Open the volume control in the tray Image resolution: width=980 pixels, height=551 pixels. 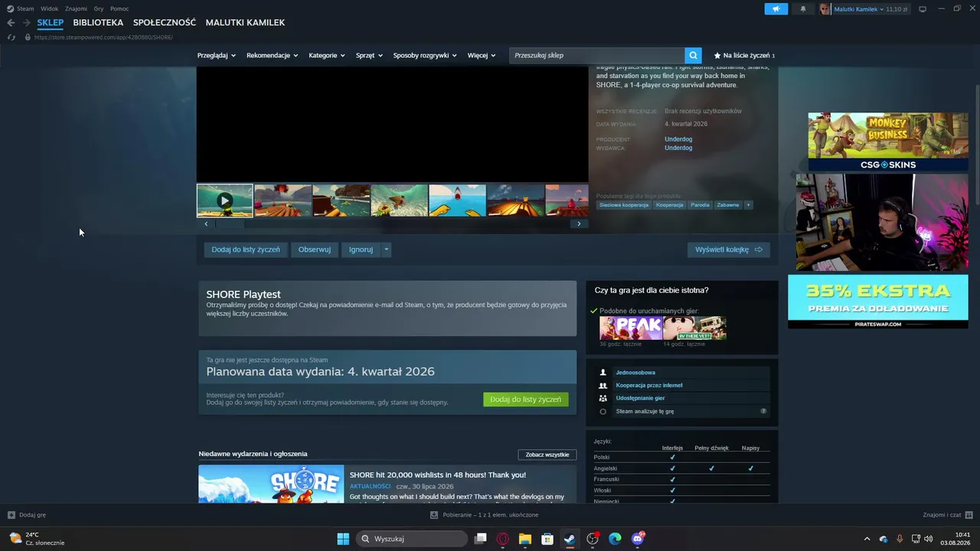pyautogui.click(x=929, y=539)
